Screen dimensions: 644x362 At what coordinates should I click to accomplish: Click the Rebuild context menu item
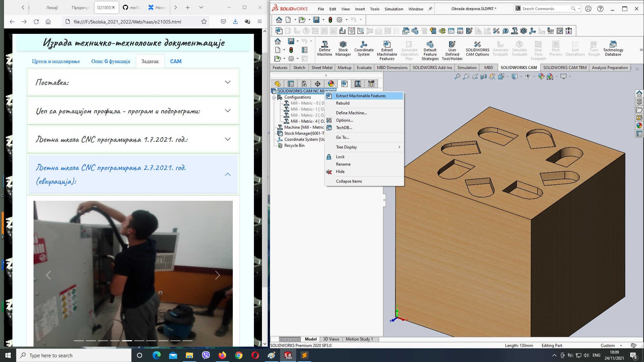click(x=343, y=103)
